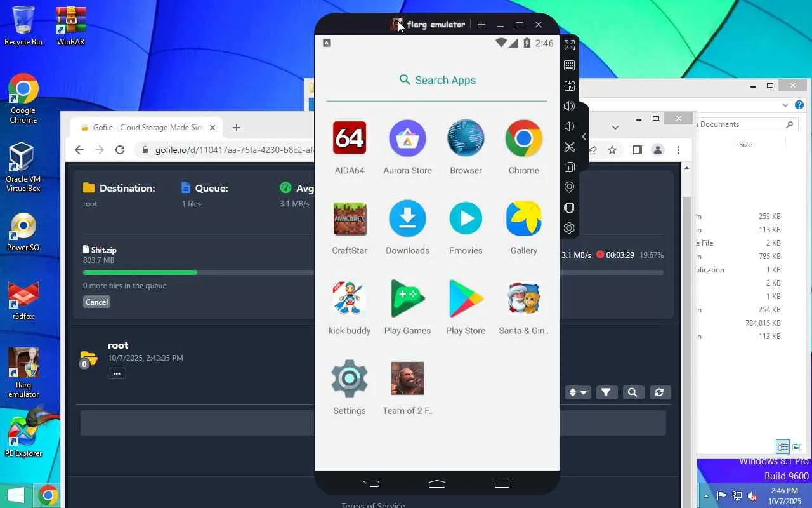The width and height of the screenshot is (812, 508).
Task: Go back in the Chrome window
Action: pos(79,150)
